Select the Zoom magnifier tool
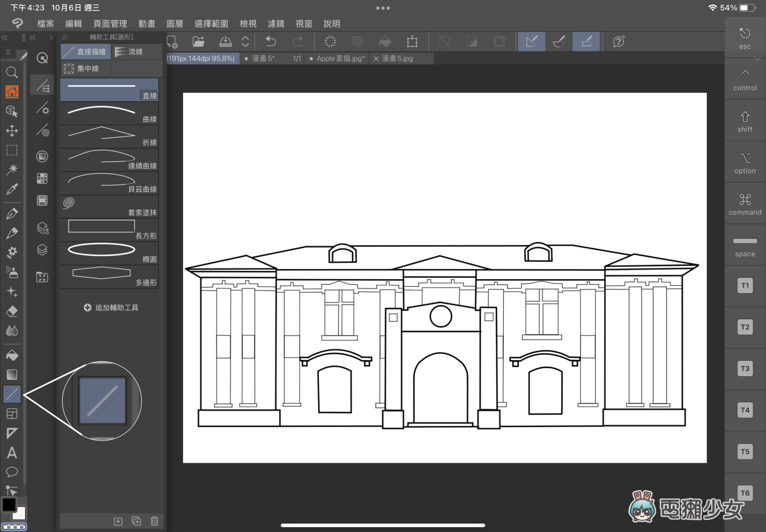 coord(12,72)
